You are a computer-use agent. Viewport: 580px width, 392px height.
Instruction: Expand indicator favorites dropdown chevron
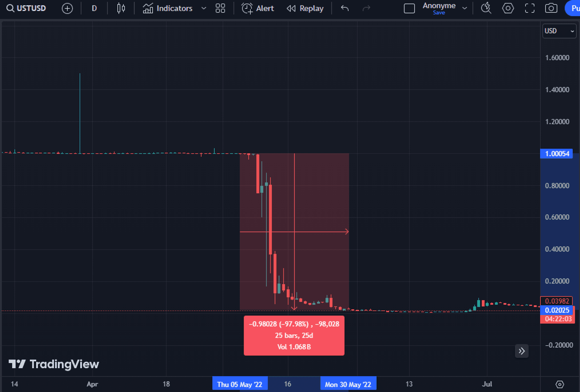click(204, 8)
